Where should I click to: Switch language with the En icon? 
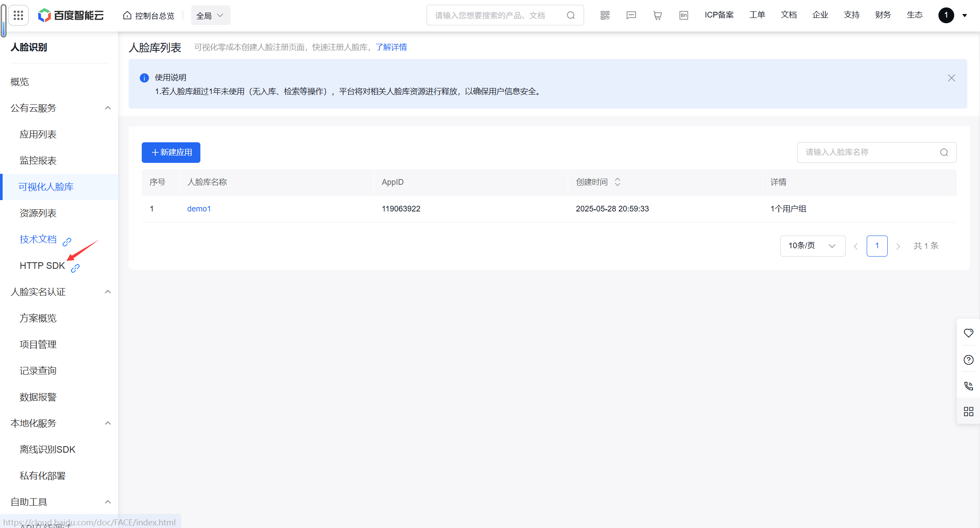click(x=683, y=15)
